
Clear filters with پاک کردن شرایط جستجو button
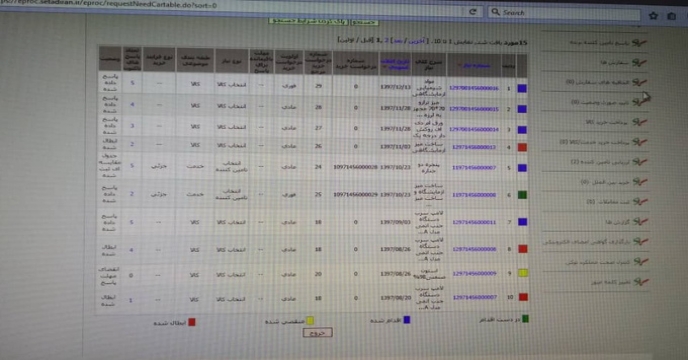pos(308,21)
